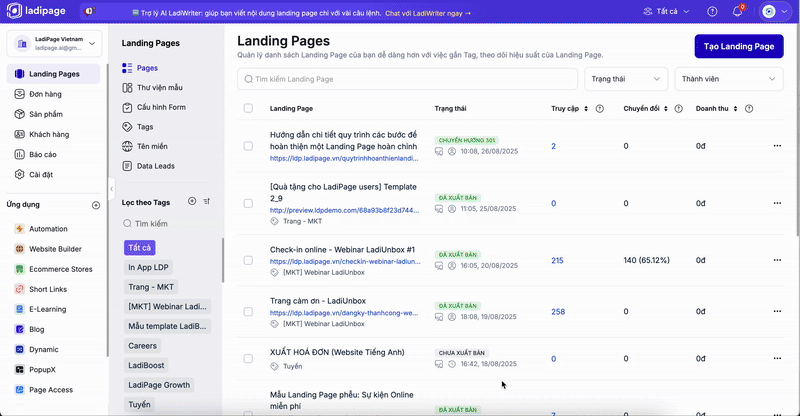Select the 'Tất cả' tag filter
The width and height of the screenshot is (800, 416).
[x=140, y=248]
